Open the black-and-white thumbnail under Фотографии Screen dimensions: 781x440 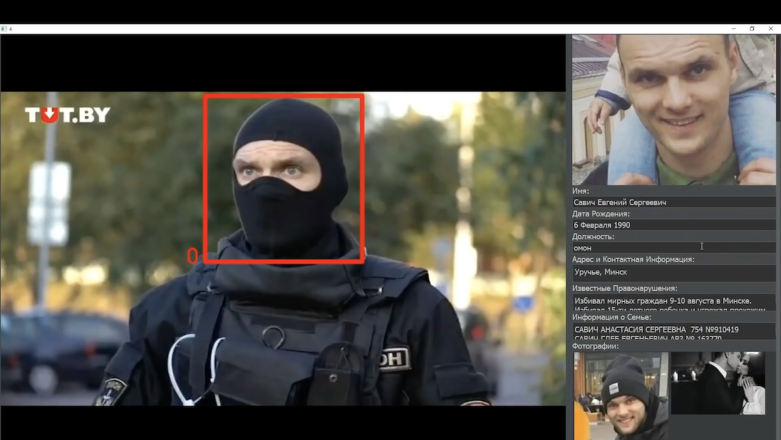(x=718, y=383)
